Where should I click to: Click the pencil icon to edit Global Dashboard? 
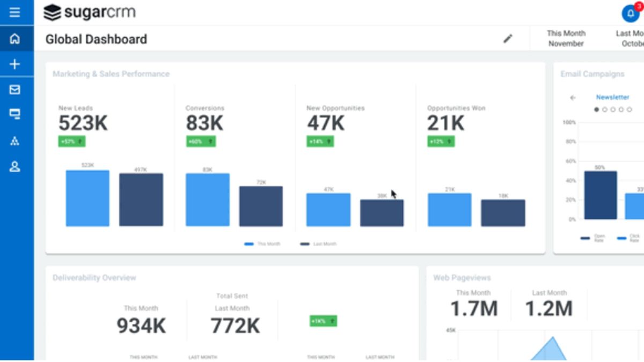pyautogui.click(x=508, y=38)
